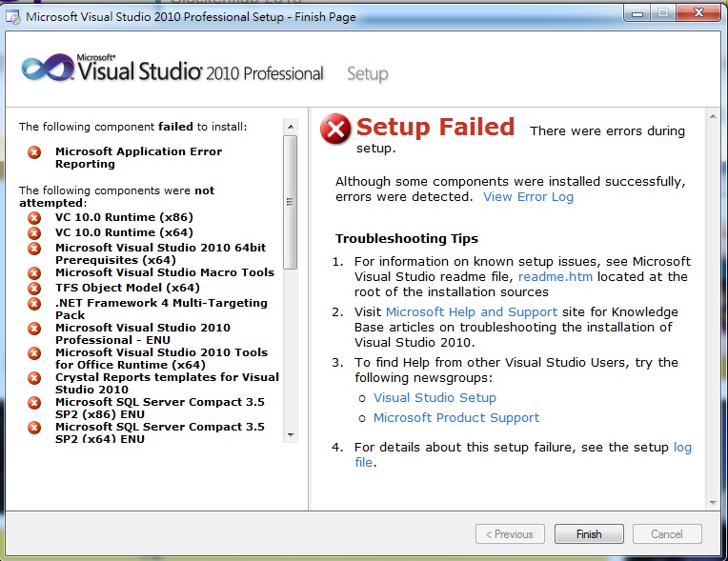Image resolution: width=728 pixels, height=561 pixels.
Task: Select 'Microsoft Application Error Reporting' text
Action: (x=138, y=158)
